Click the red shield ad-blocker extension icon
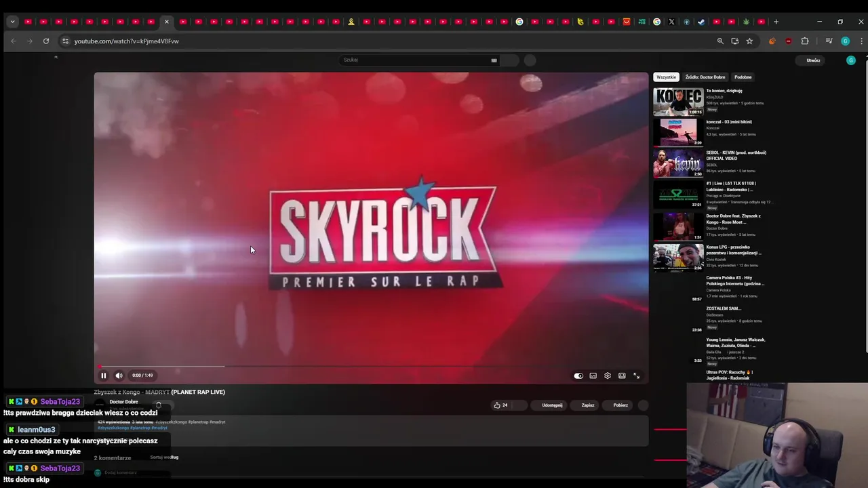The width and height of the screenshot is (868, 488). pyautogui.click(x=788, y=41)
